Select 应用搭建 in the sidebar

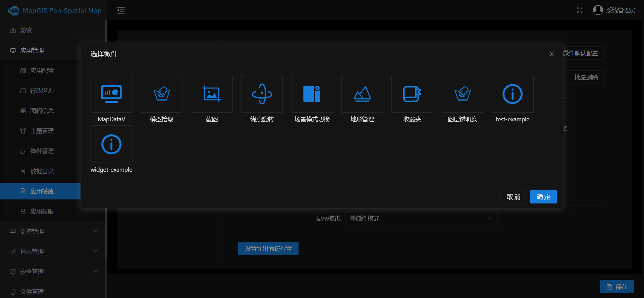coord(40,191)
